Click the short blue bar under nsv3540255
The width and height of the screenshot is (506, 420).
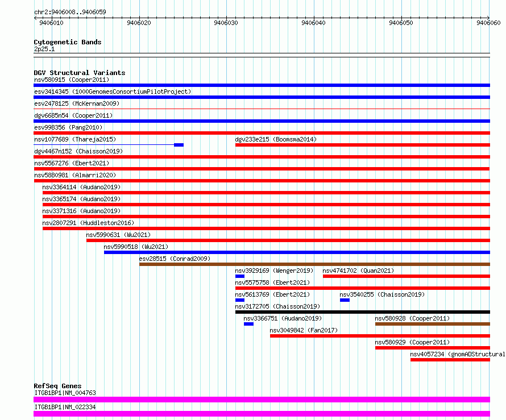345,300
